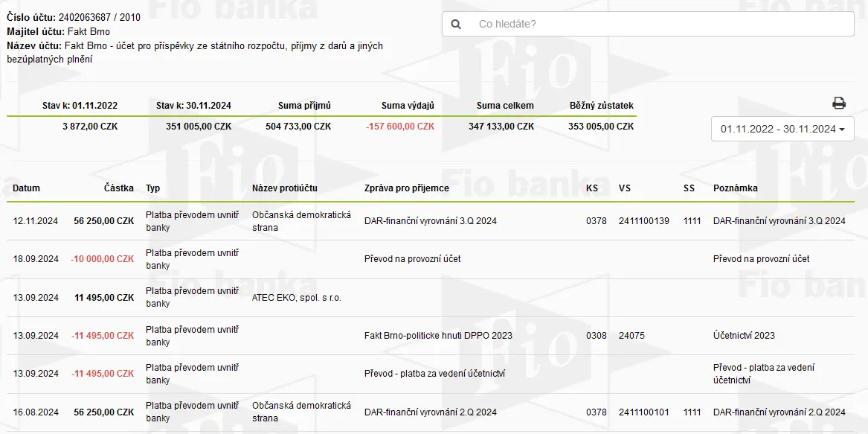
Task: Click the Suma příjmů value 504 733,00 CZK
Action: click(x=298, y=127)
